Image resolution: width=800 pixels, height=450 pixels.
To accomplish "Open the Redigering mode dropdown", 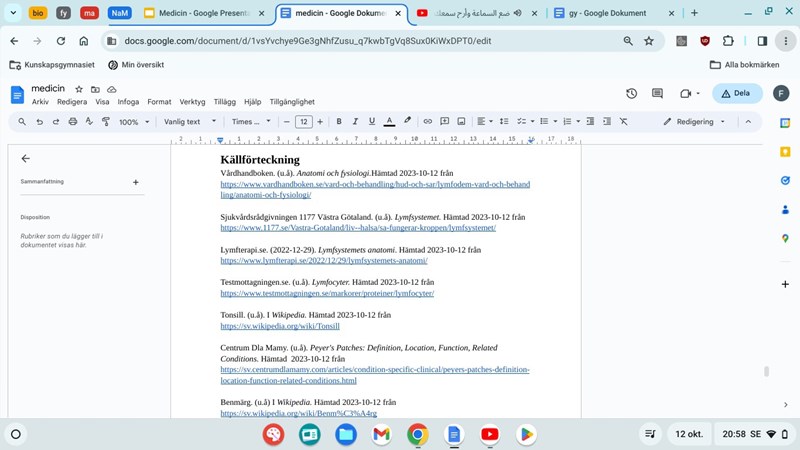I will pos(695,121).
